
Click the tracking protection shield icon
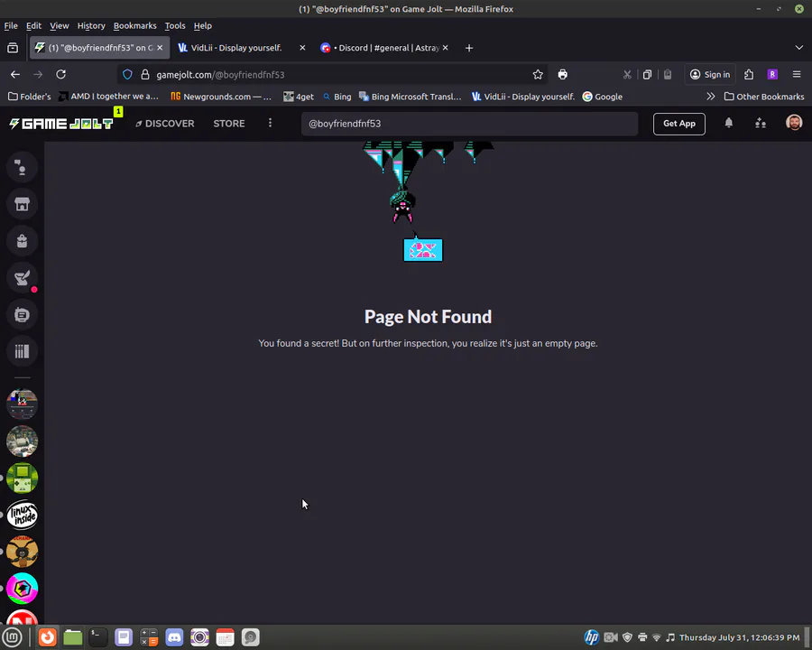(x=127, y=75)
